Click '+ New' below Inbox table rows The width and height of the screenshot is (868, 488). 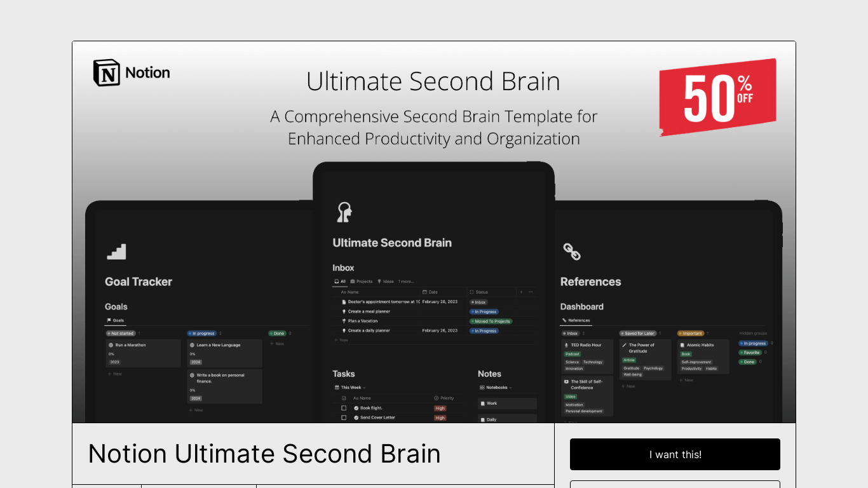341,340
